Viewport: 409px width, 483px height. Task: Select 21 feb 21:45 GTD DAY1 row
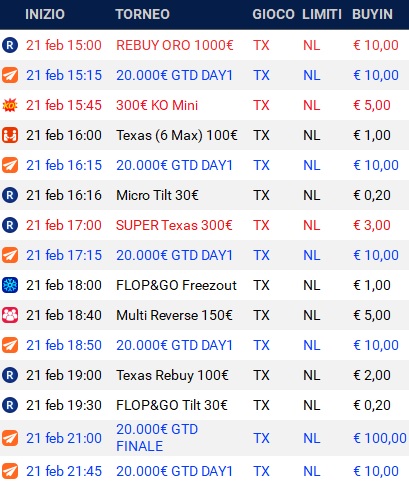[204, 471]
